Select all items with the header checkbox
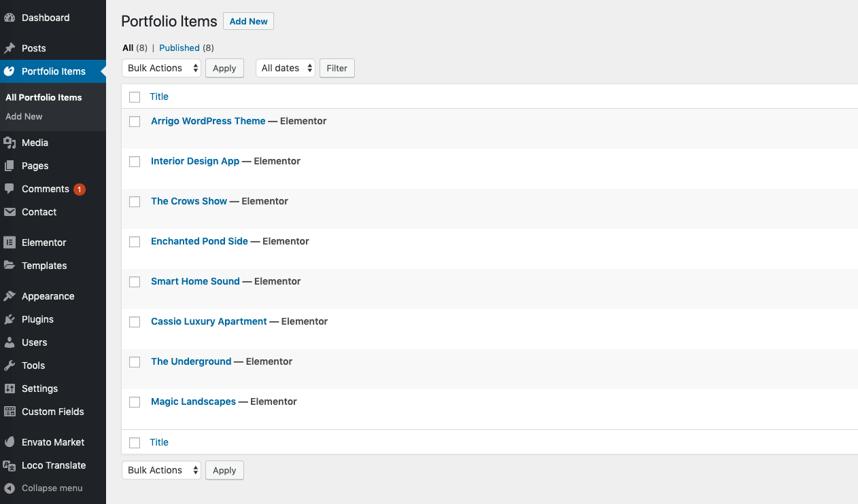The image size is (858, 504). [x=135, y=97]
